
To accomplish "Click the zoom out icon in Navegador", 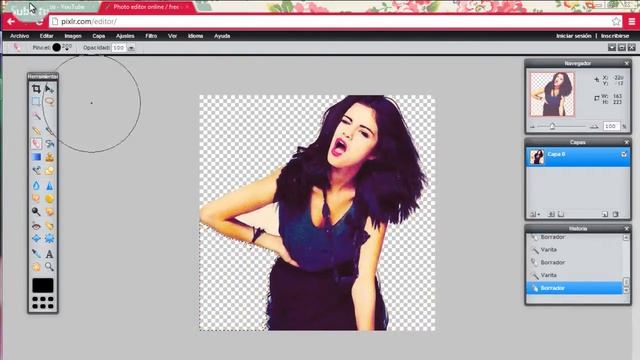I will point(532,127).
